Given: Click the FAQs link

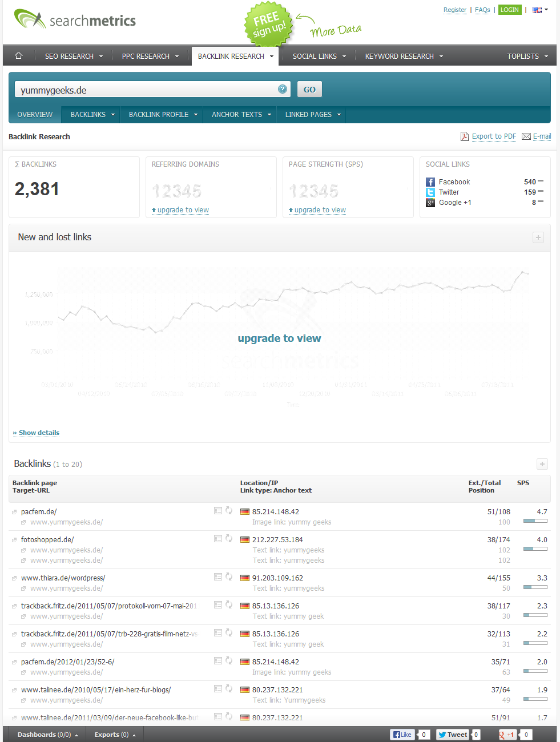Looking at the screenshot, I should [x=482, y=10].
